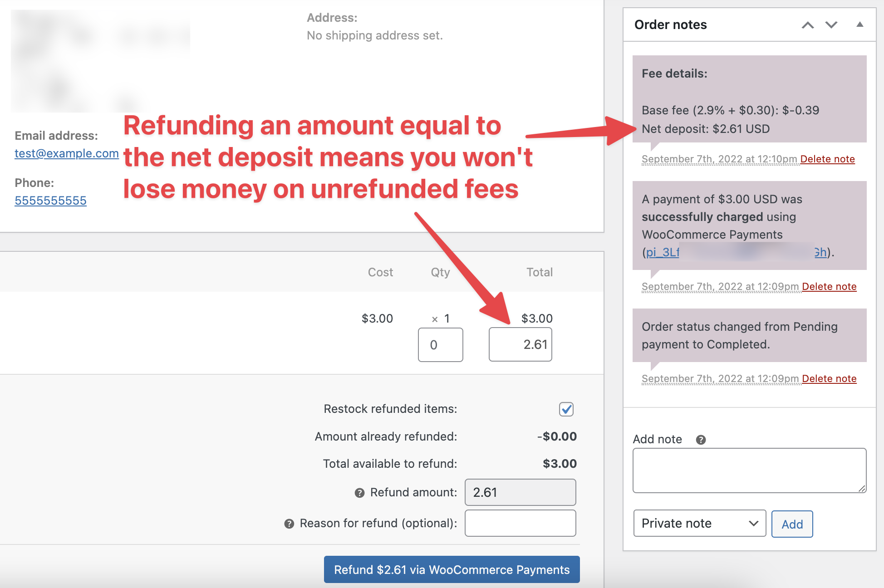Delete the Fee details note
This screenshot has height=588, width=884.
click(x=827, y=159)
